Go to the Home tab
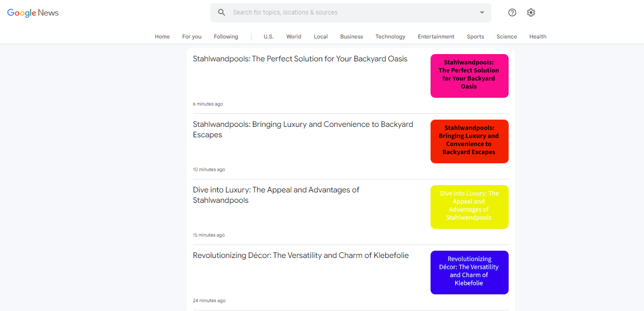Viewport: 644px width, 311px height. coord(162,36)
